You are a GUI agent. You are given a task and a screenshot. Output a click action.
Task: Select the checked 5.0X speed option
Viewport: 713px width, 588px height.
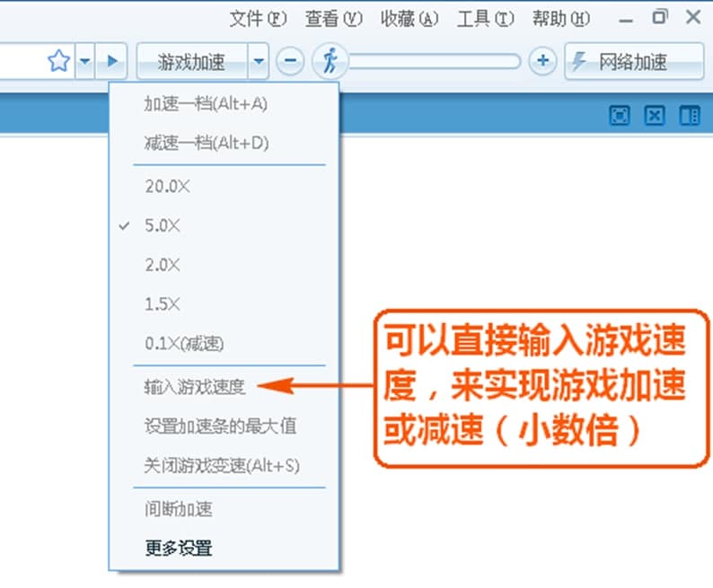(x=163, y=226)
